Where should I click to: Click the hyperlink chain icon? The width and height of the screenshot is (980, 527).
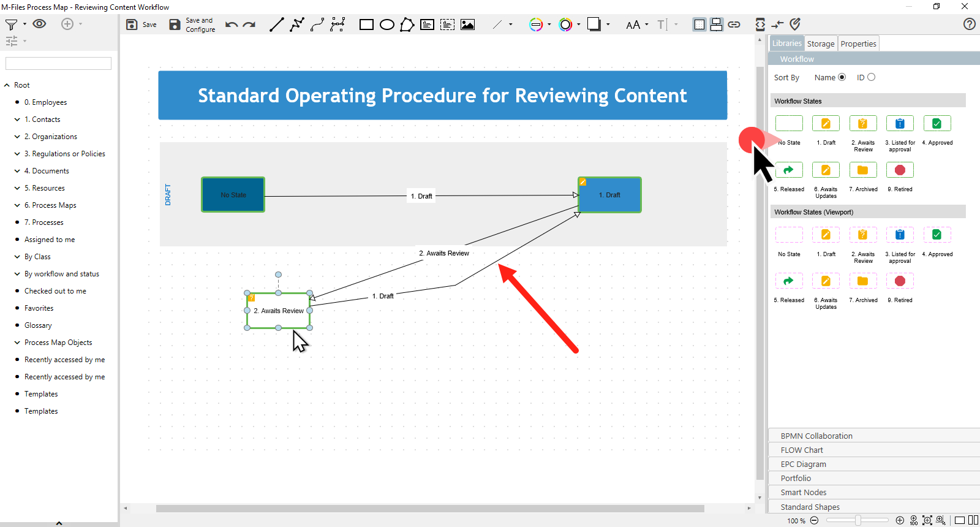coord(734,25)
